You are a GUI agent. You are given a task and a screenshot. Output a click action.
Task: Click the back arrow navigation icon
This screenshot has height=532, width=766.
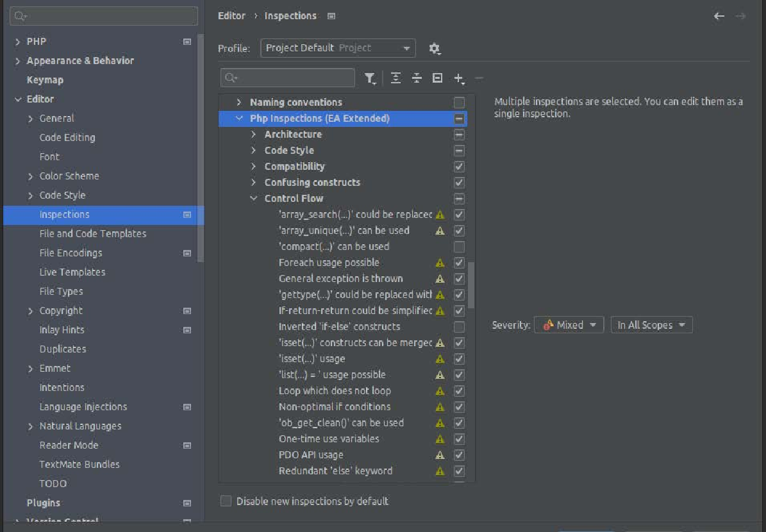coord(719,16)
